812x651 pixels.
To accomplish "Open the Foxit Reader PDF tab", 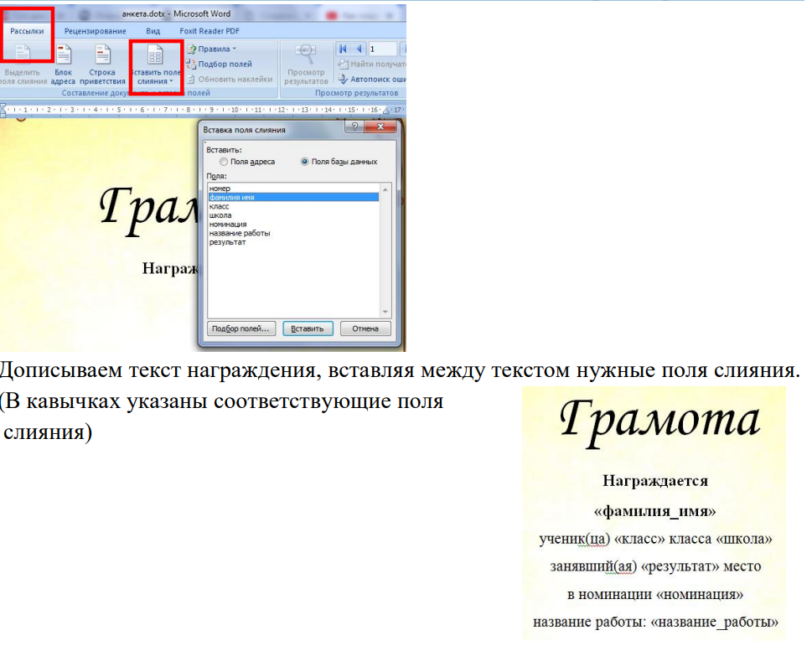I will pyautogui.click(x=207, y=30).
